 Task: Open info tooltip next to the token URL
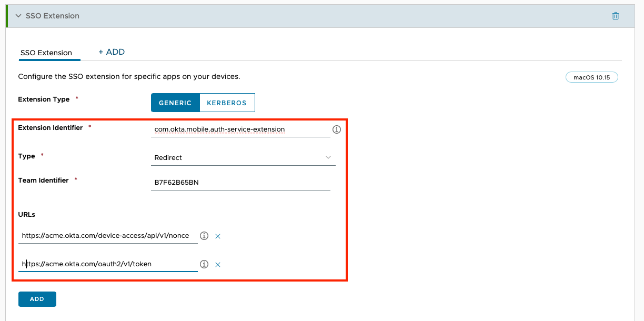[x=204, y=264]
